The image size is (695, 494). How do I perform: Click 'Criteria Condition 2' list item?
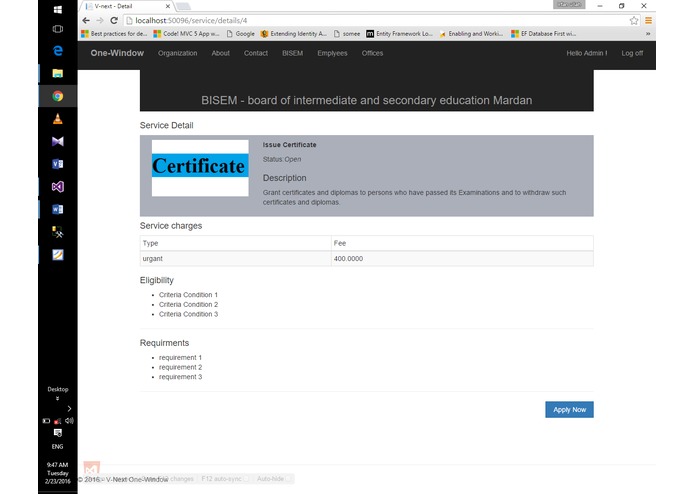pyautogui.click(x=188, y=304)
